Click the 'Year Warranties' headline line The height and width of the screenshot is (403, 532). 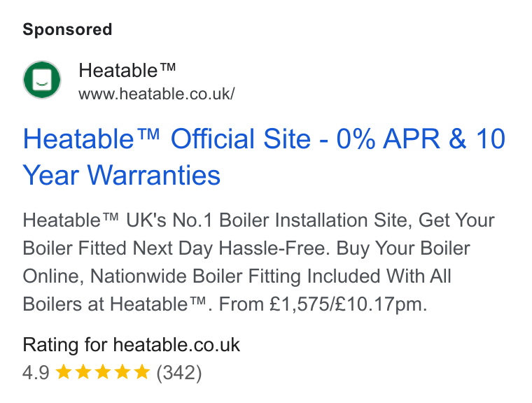tap(122, 175)
